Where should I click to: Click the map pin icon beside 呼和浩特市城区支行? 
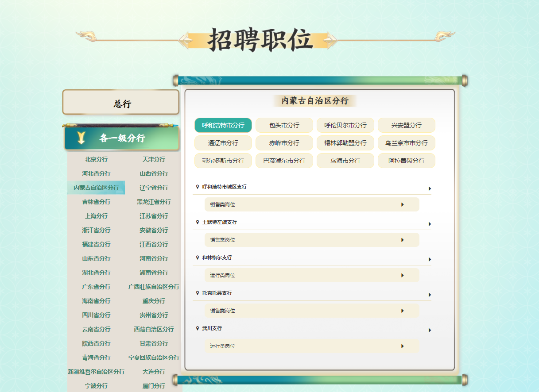coord(198,187)
